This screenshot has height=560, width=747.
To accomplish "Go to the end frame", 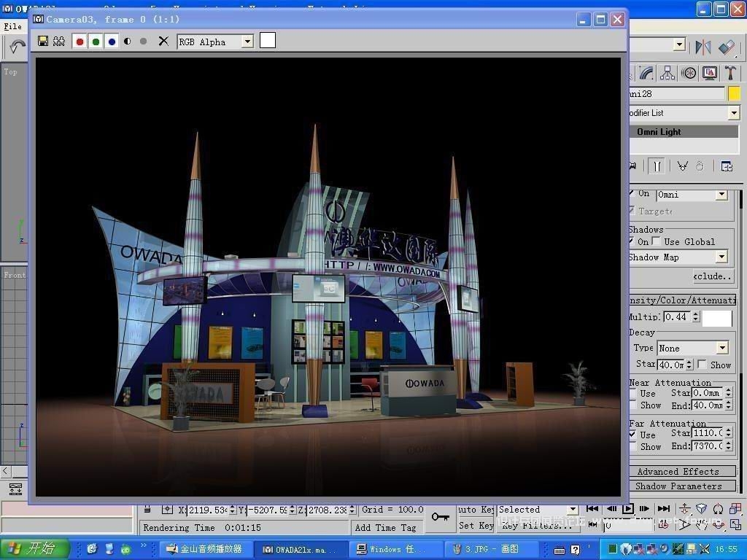I will coord(664,509).
